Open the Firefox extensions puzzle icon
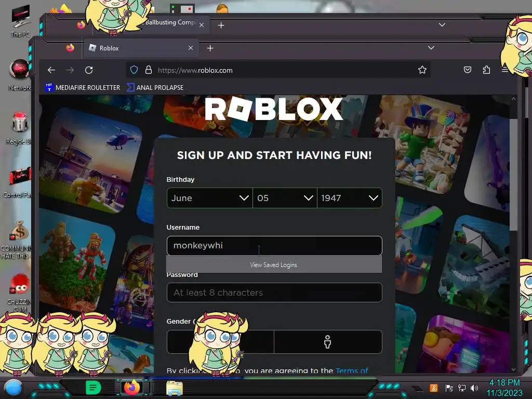The image size is (532, 399). click(486, 70)
